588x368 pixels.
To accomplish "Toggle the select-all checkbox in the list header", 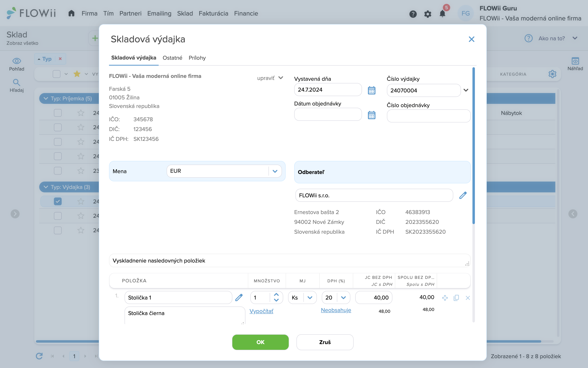I will [56, 74].
